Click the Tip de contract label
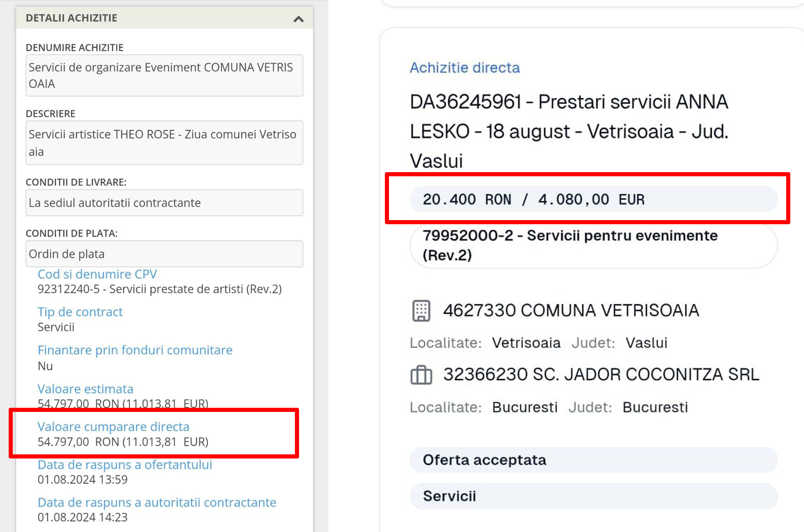 (80, 312)
